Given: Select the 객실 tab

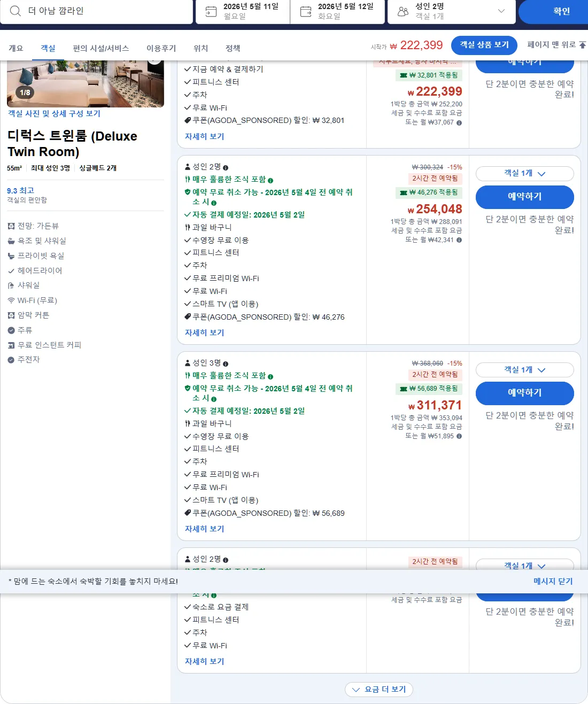Looking at the screenshot, I should [48, 48].
